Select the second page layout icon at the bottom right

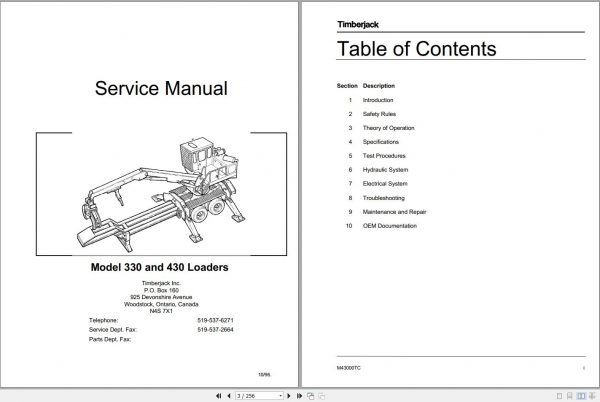tap(570, 396)
